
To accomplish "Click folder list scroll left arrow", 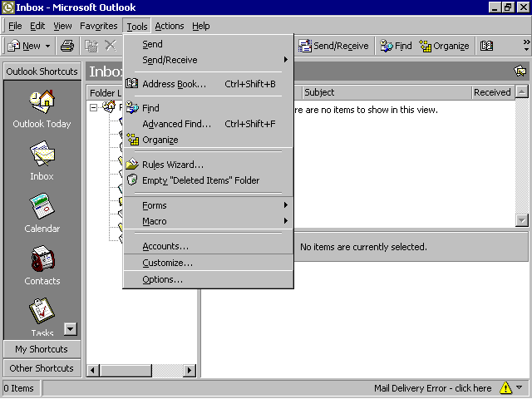I will (x=93, y=370).
